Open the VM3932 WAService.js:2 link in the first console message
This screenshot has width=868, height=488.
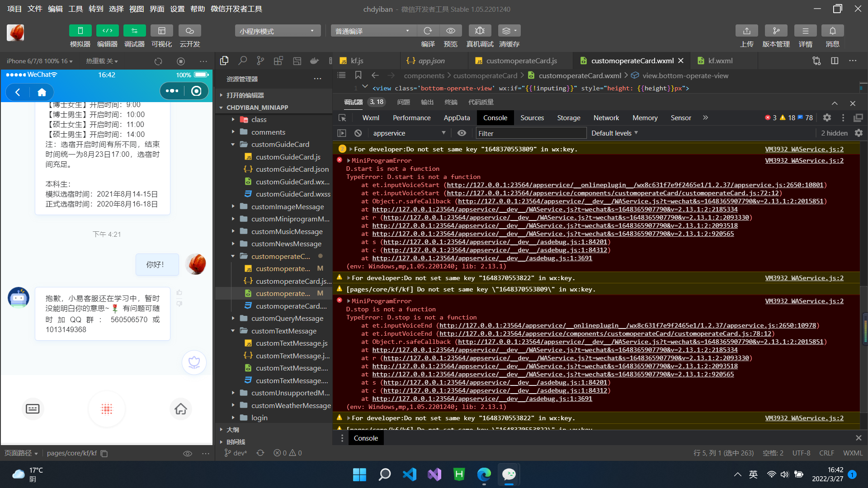tap(804, 149)
